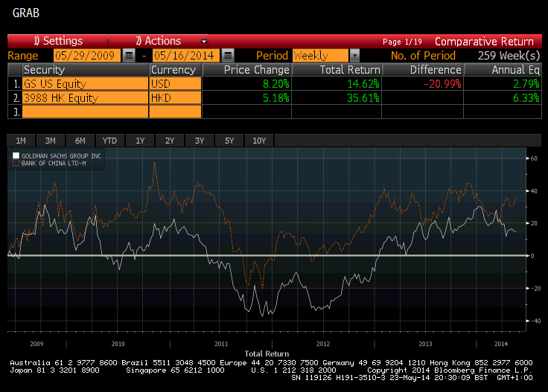Select the 3988 HK Equity security field
Image resolution: width=548 pixels, height=392 pixels.
pos(84,97)
